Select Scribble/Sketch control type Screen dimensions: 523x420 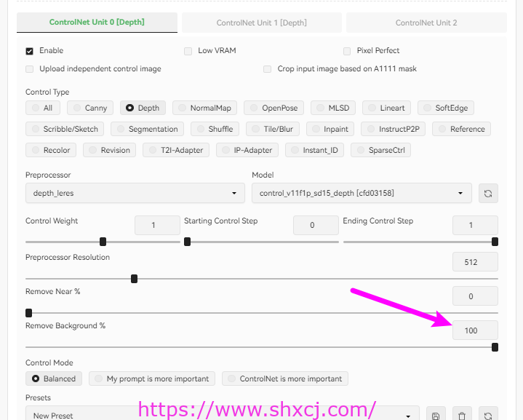(x=65, y=129)
